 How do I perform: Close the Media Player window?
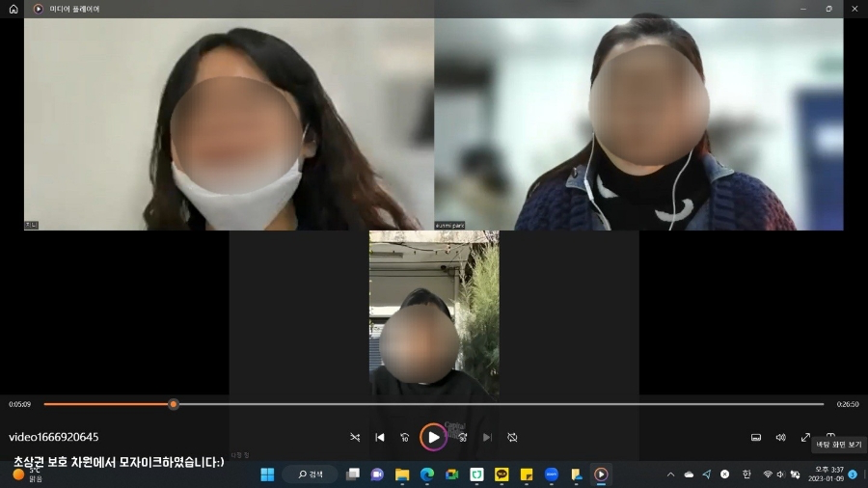(x=854, y=9)
